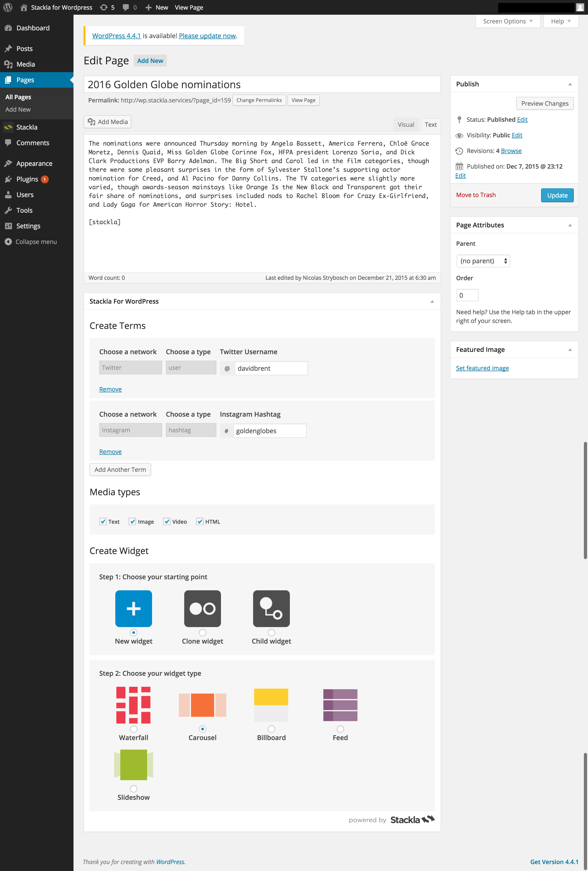This screenshot has height=871, width=588.
Task: Uncheck the Video media type checkbox
Action: coord(167,521)
